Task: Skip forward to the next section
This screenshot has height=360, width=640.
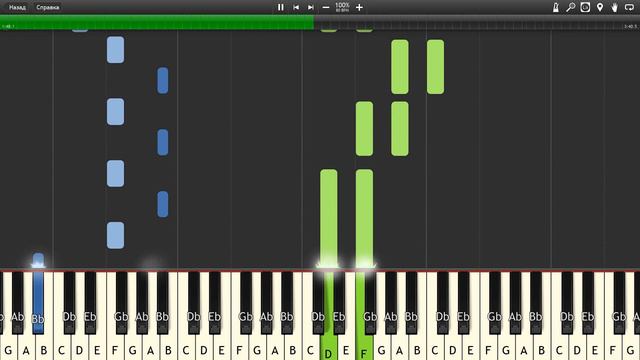Action: click(311, 7)
